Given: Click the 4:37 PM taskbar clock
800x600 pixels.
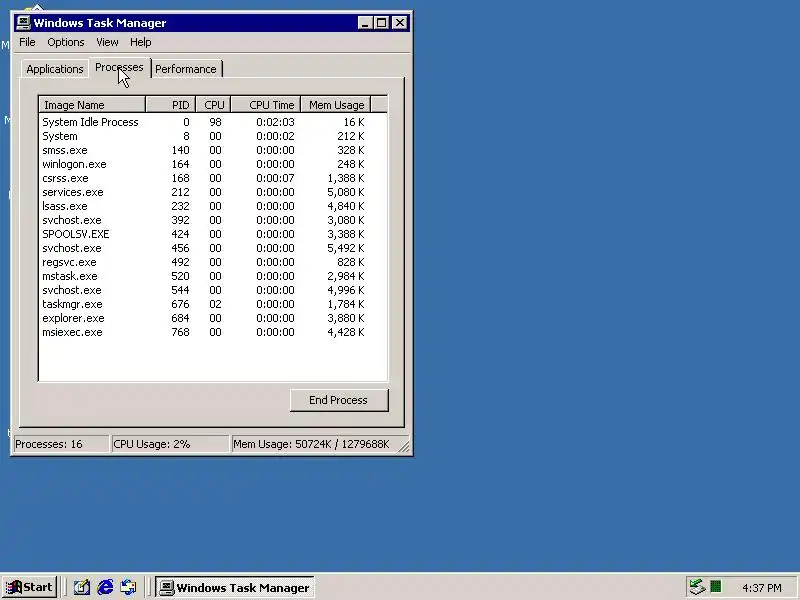Looking at the screenshot, I should pyautogui.click(x=762, y=588).
